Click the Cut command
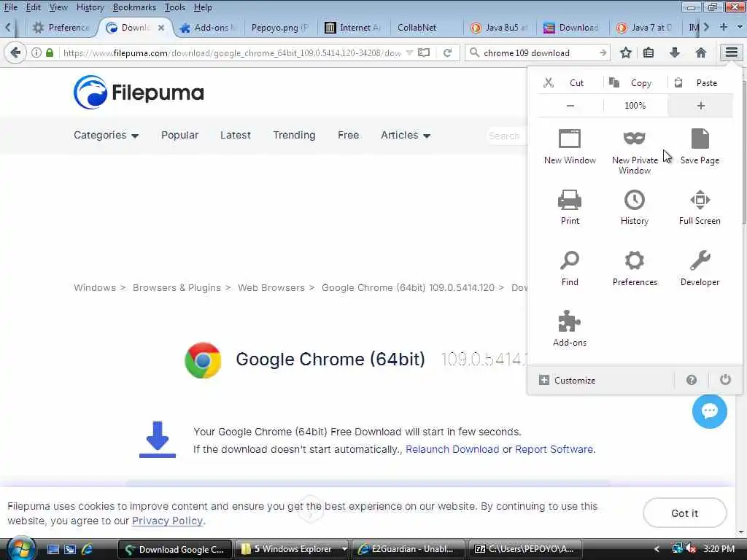This screenshot has height=560, width=747. tap(570, 83)
